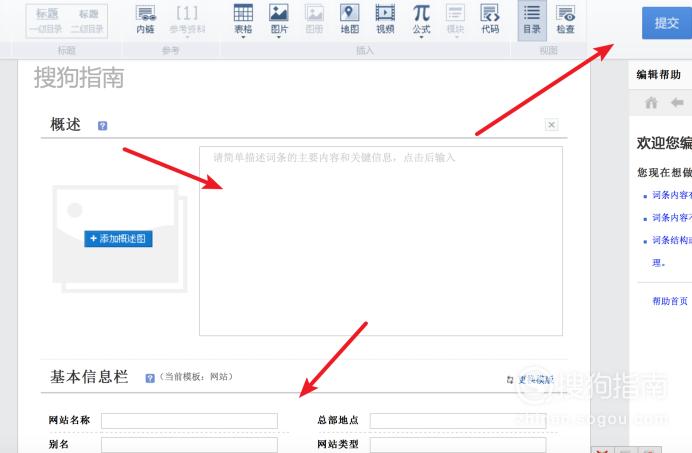Click the 网站类型 input field
Screen dimensions: 692x453
tap(458, 445)
